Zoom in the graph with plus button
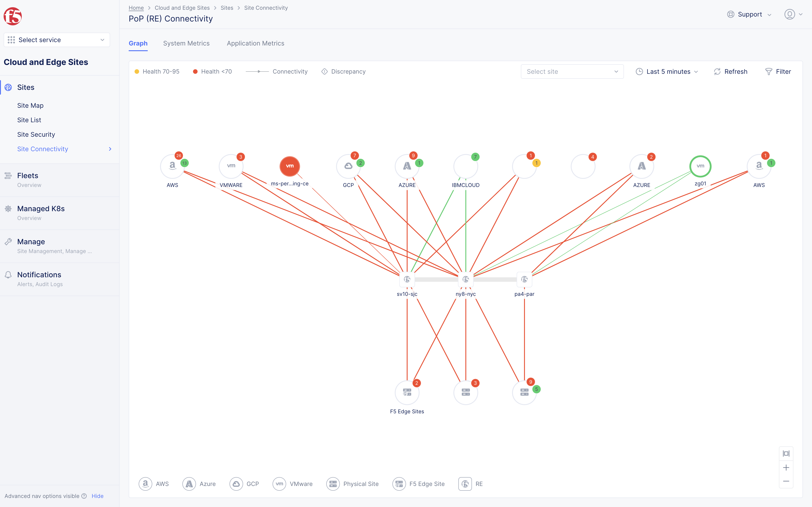812x507 pixels. tap(786, 467)
